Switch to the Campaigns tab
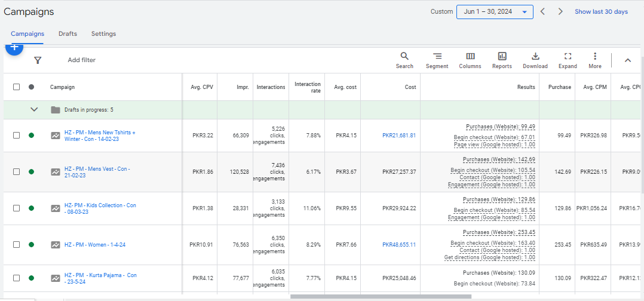644x301 pixels. coord(27,33)
